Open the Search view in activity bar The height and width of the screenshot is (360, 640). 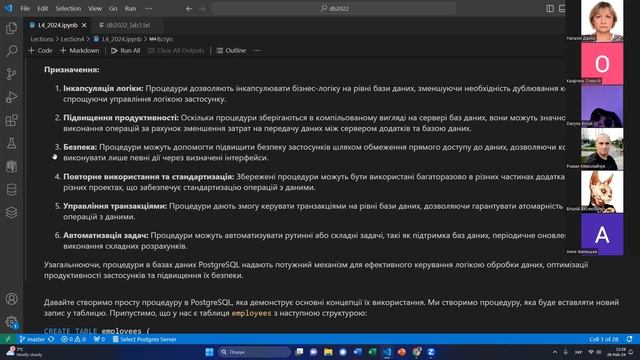click(x=11, y=51)
